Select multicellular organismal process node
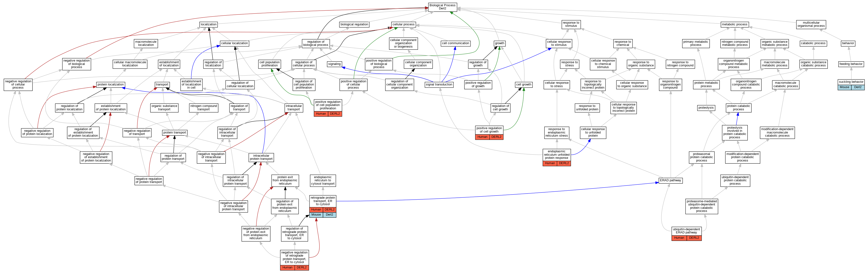The height and width of the screenshot is (273, 868). (x=811, y=24)
